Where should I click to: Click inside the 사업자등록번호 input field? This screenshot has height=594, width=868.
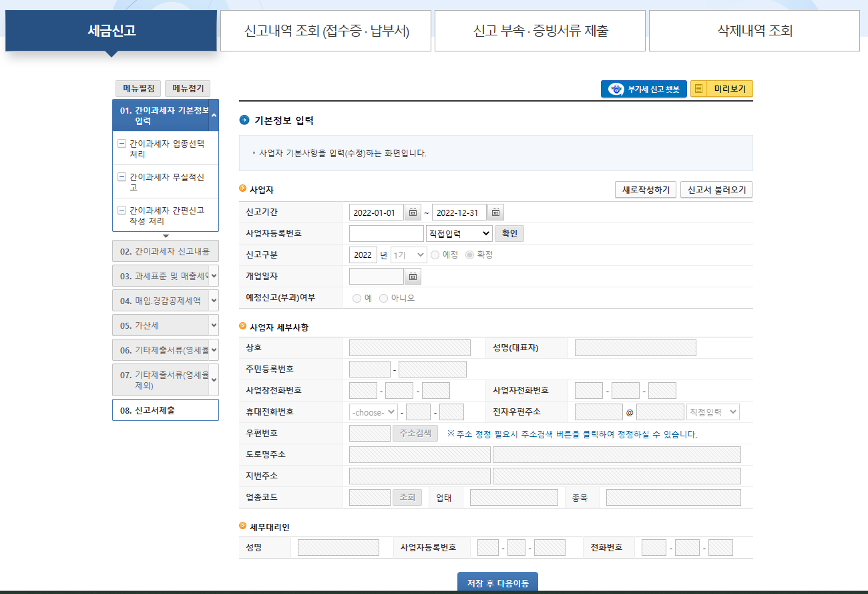pyautogui.click(x=385, y=233)
